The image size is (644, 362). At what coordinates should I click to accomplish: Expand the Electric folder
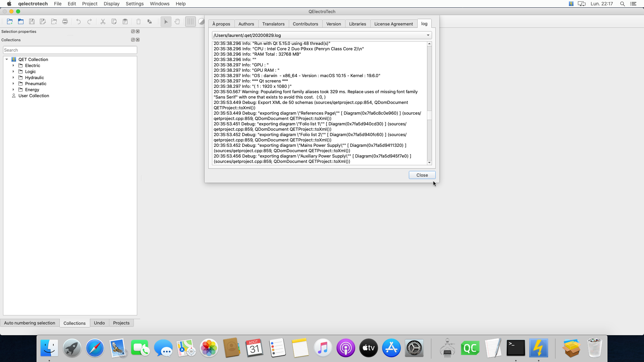pos(13,66)
